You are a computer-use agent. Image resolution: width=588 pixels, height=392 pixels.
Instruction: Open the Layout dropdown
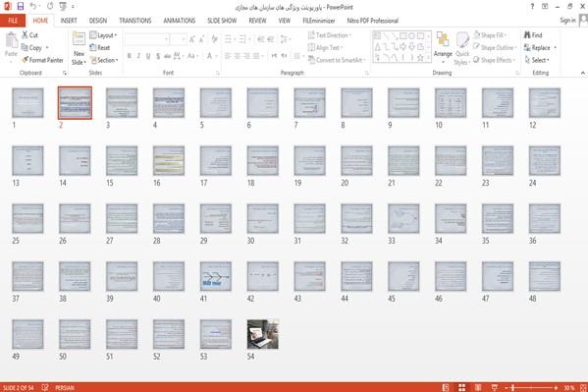(103, 35)
